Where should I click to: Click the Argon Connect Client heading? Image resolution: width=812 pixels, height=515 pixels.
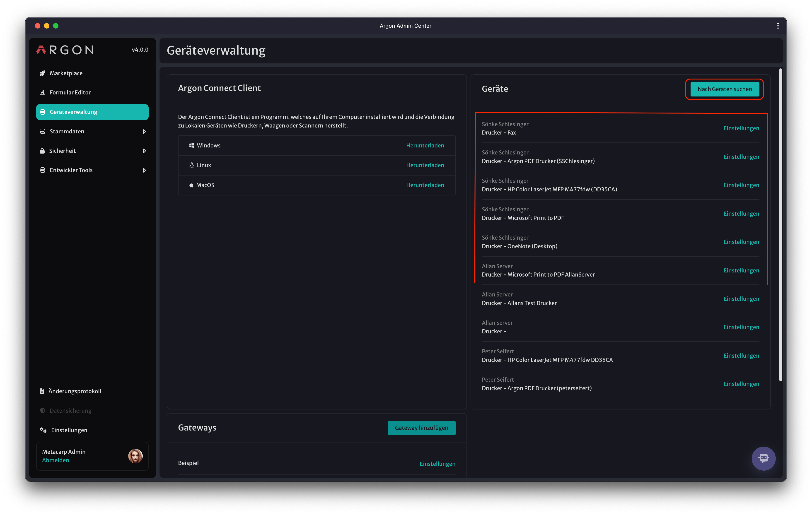(x=219, y=88)
